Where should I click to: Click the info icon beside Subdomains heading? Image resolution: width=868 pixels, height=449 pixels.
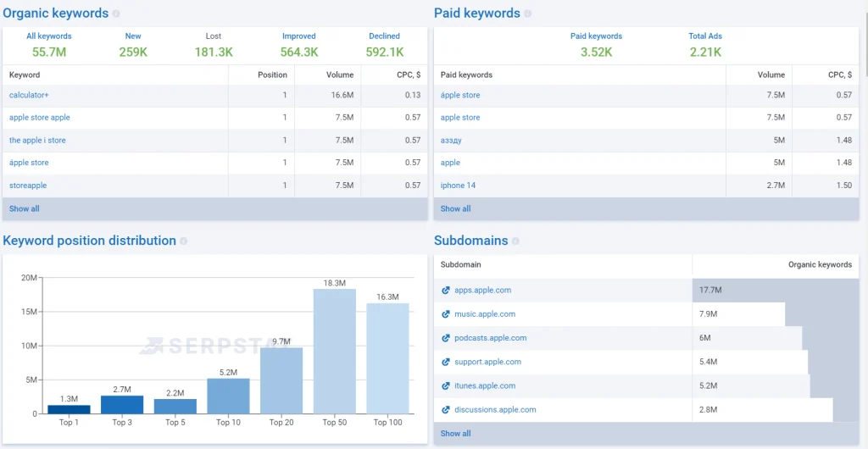click(x=515, y=241)
